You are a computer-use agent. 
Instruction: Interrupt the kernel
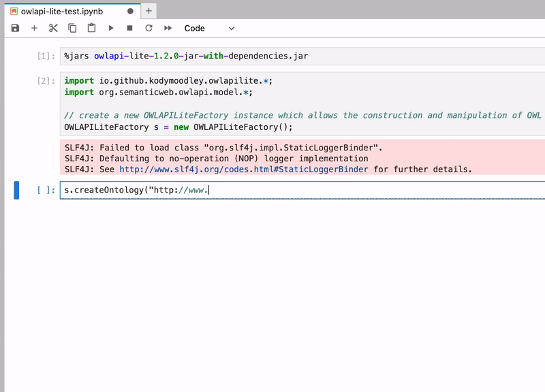tap(129, 28)
